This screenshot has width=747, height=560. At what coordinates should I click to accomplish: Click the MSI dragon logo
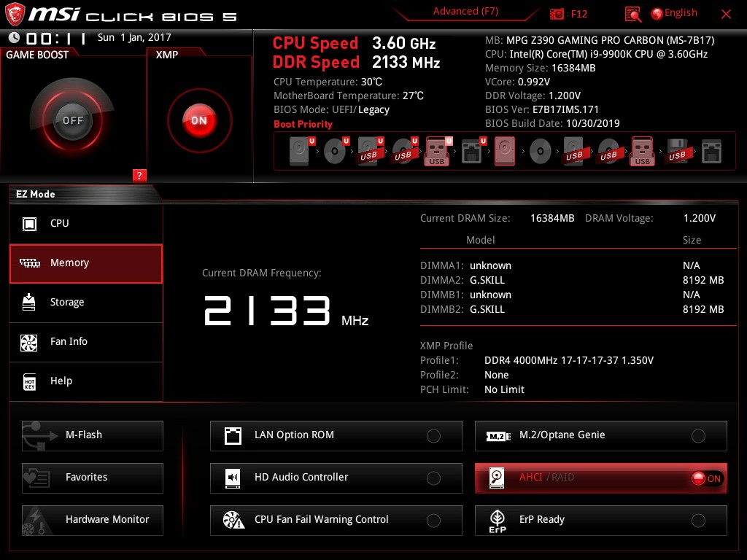coord(15,14)
